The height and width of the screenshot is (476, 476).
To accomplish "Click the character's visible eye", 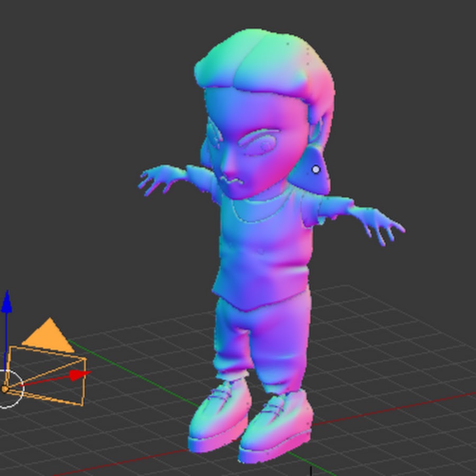I will [x=261, y=144].
